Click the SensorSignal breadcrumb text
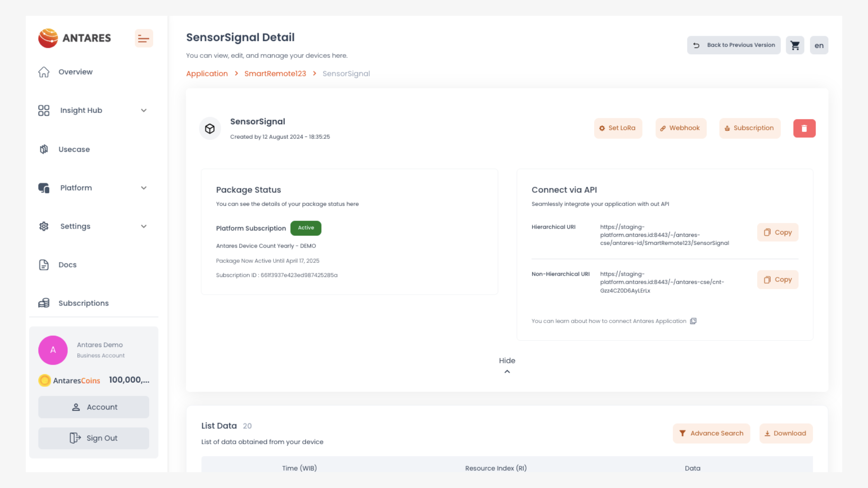868x488 pixels. pyautogui.click(x=346, y=74)
